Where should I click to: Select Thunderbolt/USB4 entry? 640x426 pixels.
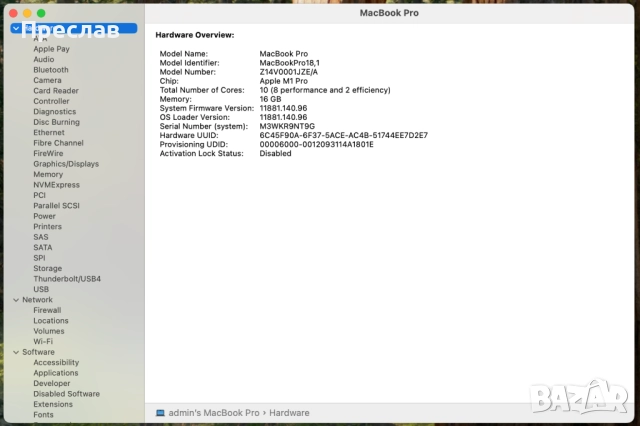(x=67, y=279)
